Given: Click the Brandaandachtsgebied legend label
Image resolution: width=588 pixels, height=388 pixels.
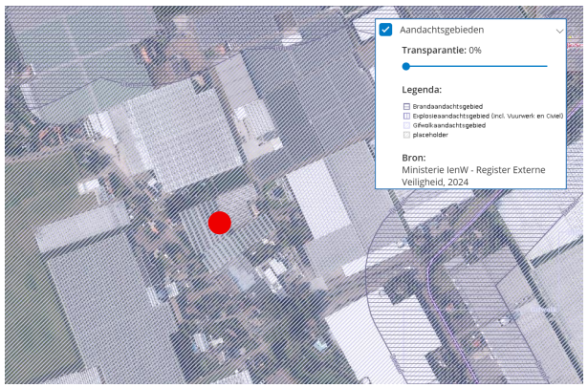Looking at the screenshot, I should pyautogui.click(x=447, y=106).
